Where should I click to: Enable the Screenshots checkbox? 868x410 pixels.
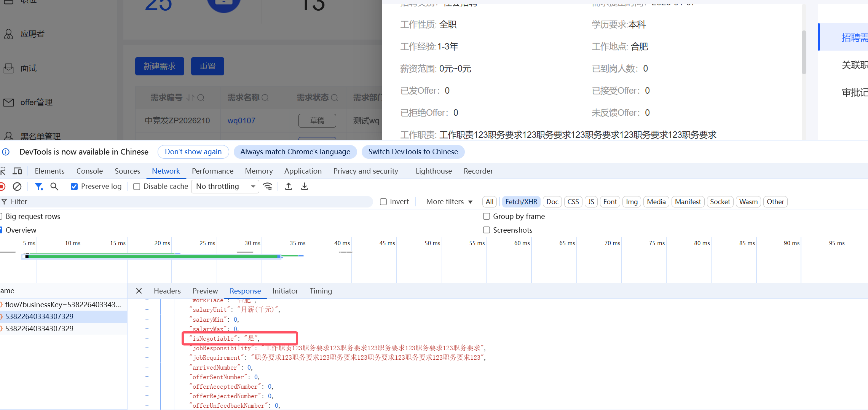(487, 230)
